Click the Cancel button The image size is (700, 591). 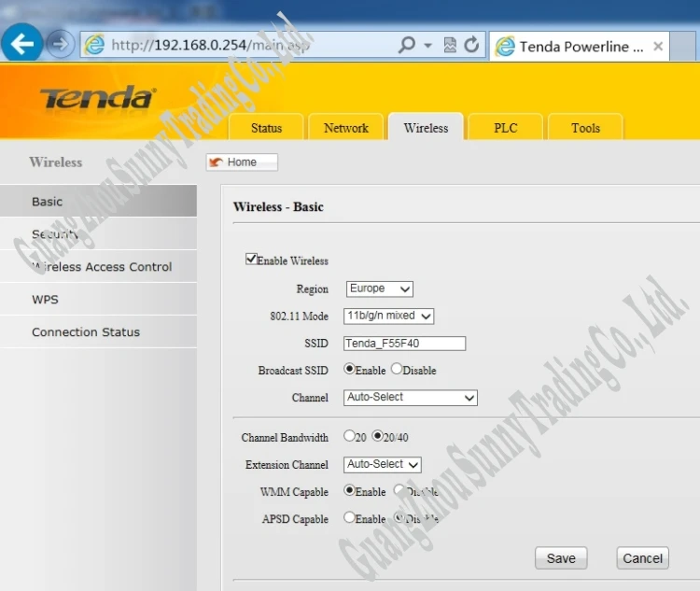642,558
